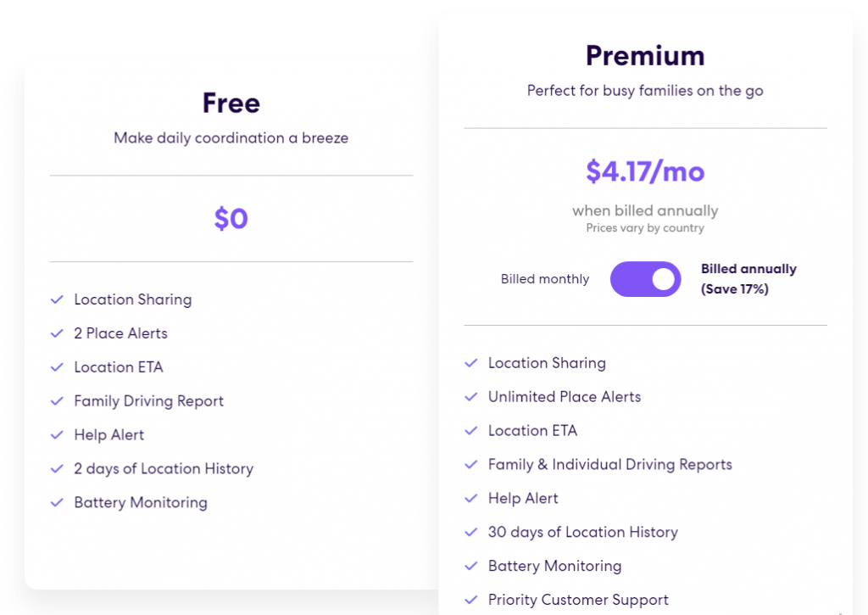868x615 pixels.
Task: Click the Help Alert checkmark under Premium
Action: coord(471,499)
